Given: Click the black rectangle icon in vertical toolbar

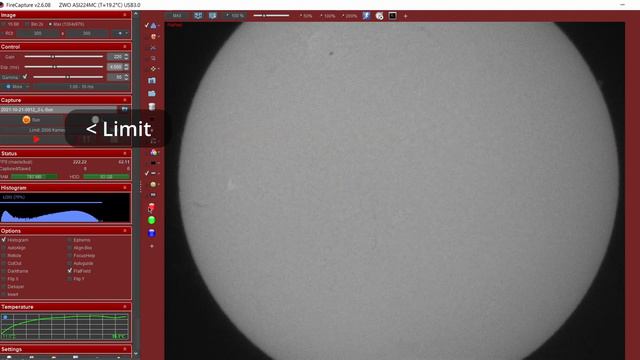Looking at the screenshot, I should [153, 163].
